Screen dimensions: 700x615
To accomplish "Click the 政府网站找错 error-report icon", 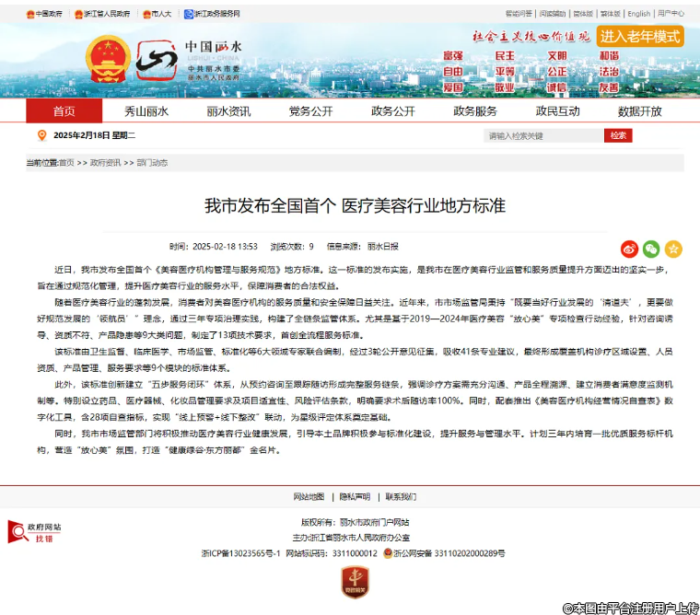I will coord(35,532).
